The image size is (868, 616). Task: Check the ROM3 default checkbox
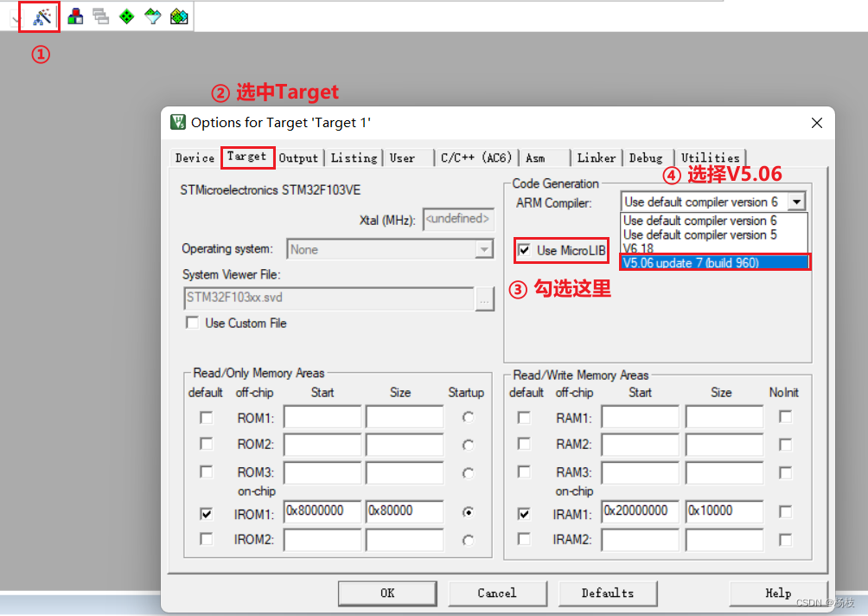pos(207,472)
